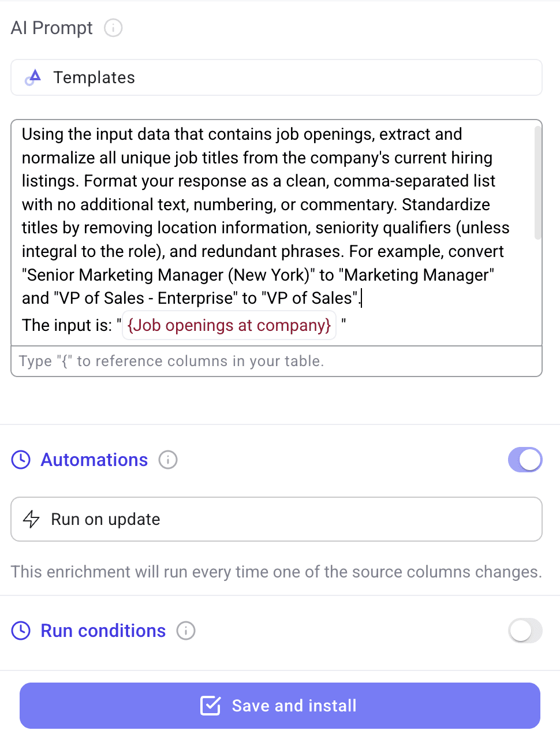Click the info icon beside AI Prompt
560x738 pixels.
[x=113, y=28]
